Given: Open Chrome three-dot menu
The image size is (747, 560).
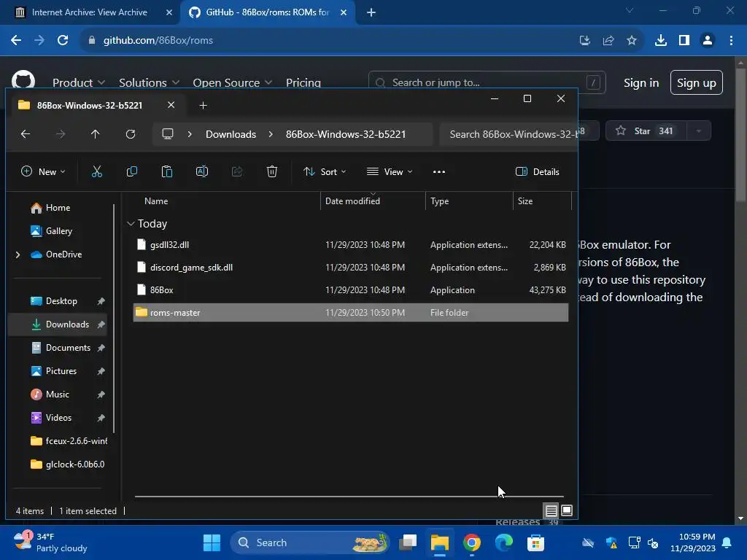Looking at the screenshot, I should tap(731, 41).
